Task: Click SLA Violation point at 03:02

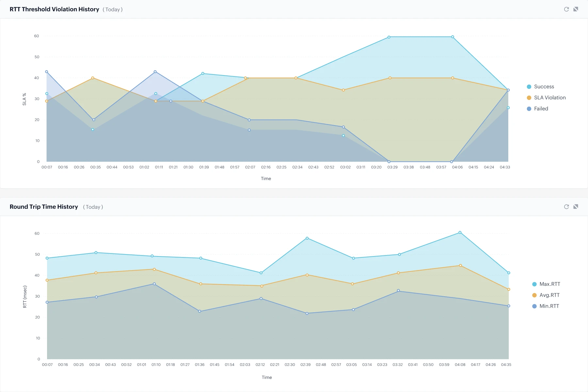Action: 343,90
